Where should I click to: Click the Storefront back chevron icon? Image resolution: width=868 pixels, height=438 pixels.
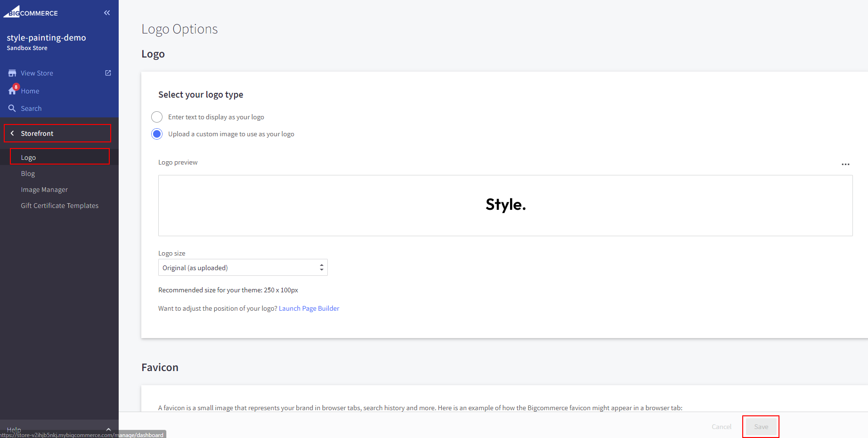coord(12,133)
